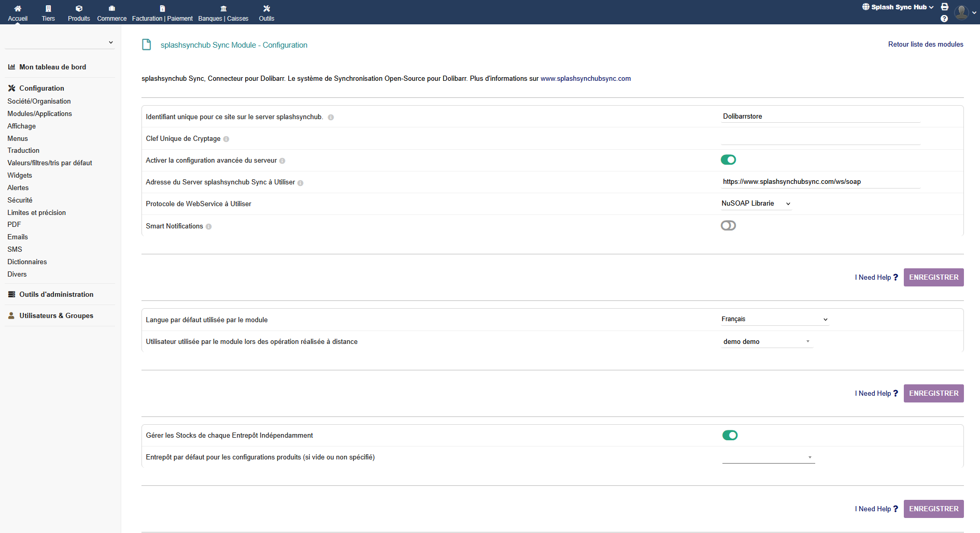Screen dimensions: 980x533
Task: Click the first ENREGISTRER button
Action: (x=933, y=277)
